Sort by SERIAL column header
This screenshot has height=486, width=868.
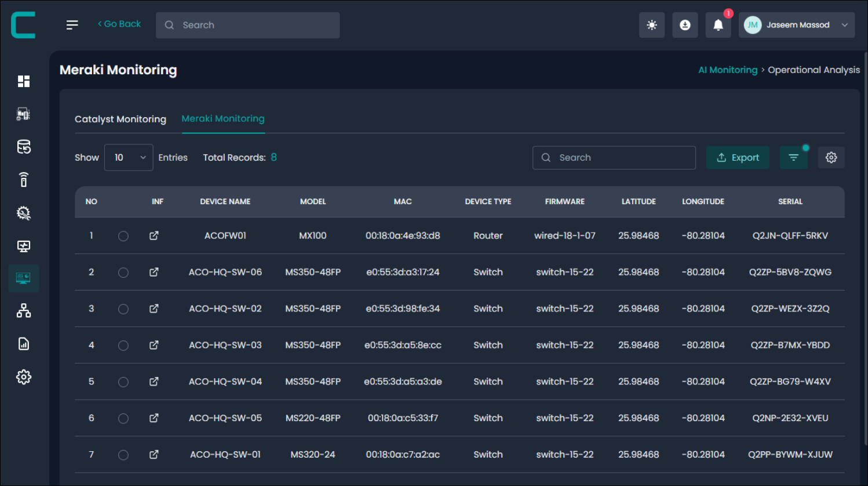[x=790, y=202]
